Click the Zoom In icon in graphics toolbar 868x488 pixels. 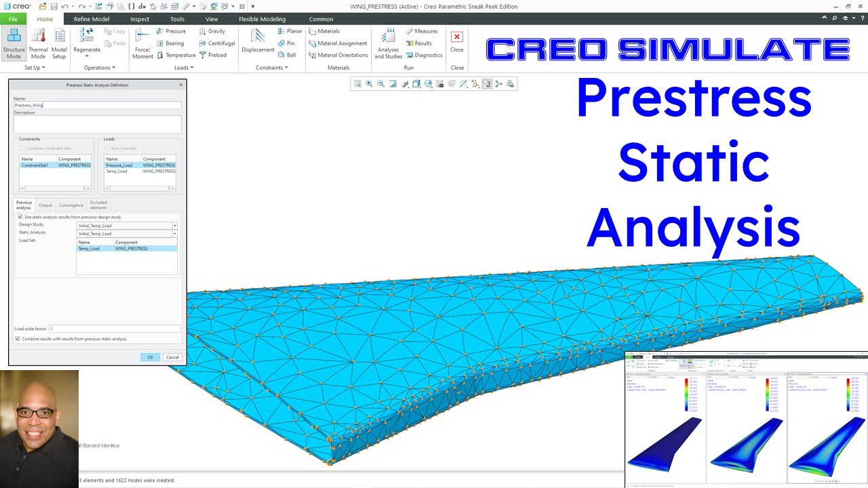369,84
